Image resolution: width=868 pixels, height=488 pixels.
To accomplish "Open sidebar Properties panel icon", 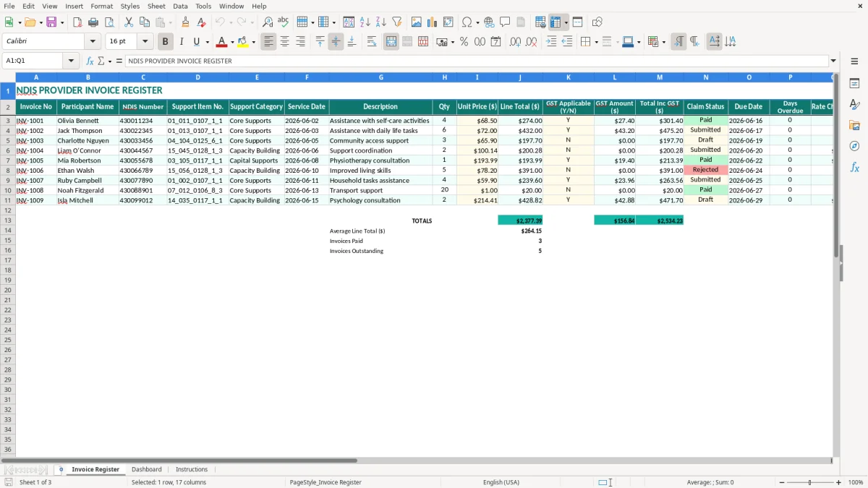I will (x=854, y=84).
